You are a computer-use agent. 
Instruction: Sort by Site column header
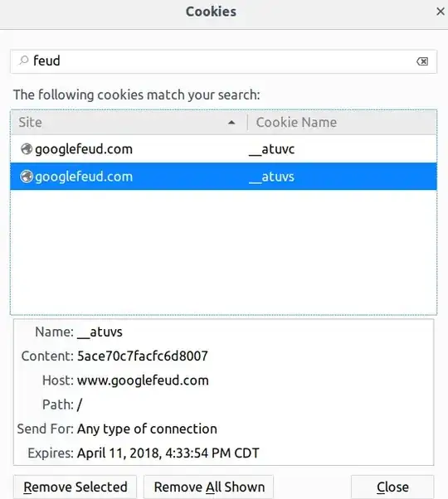129,123
